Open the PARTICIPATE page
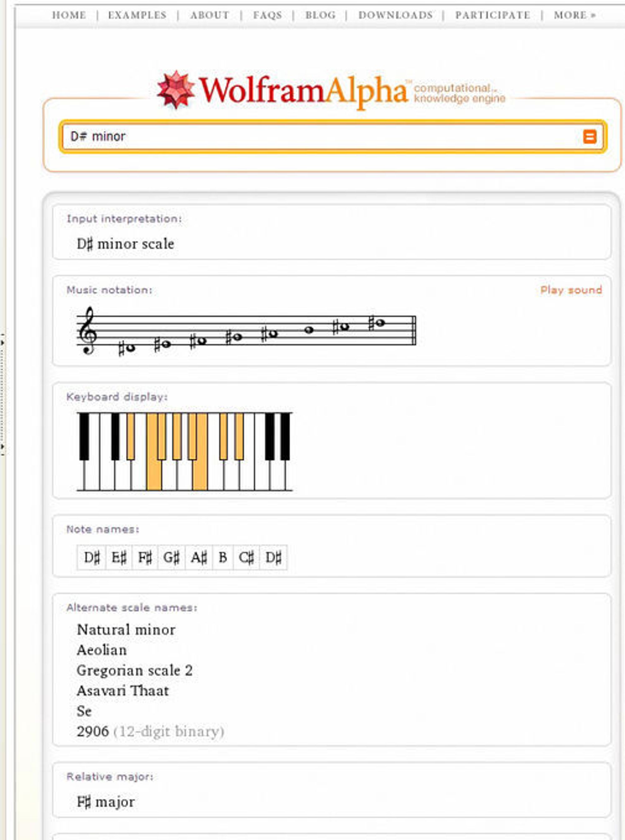Viewport: 625px width, 840px height. pyautogui.click(x=492, y=15)
